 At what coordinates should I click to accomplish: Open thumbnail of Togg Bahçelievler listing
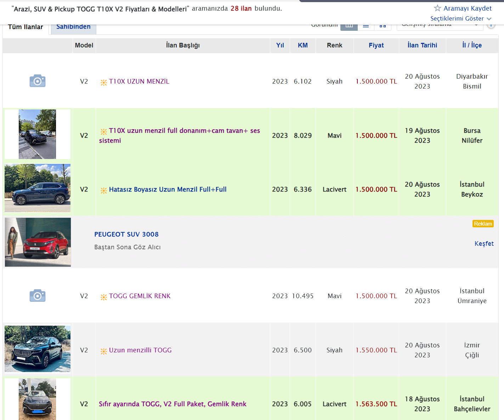tap(38, 399)
